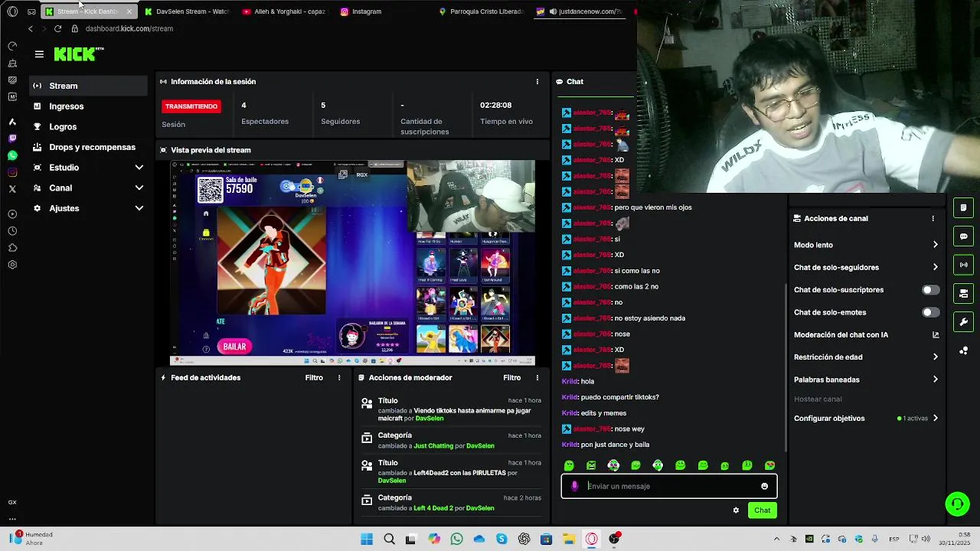
Task: Reload the dashboard page
Action: pyautogui.click(x=57, y=28)
